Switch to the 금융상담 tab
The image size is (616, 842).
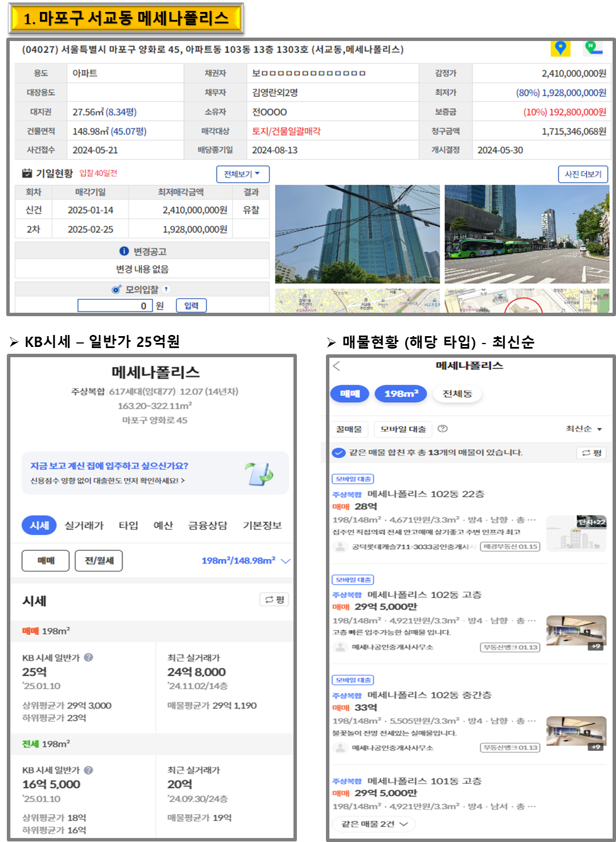[x=207, y=525]
